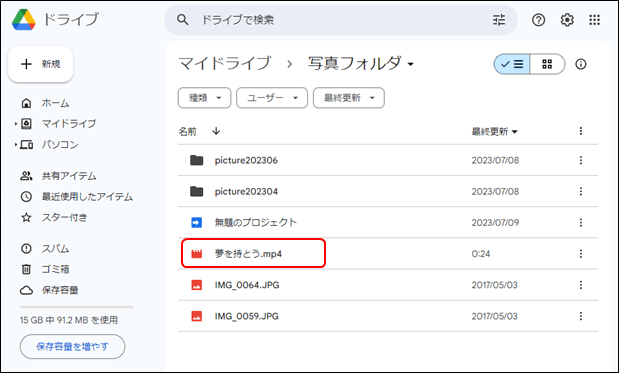Open more actions for IMG_0059.JPG
Image resolution: width=619 pixels, height=373 pixels.
coord(581,316)
